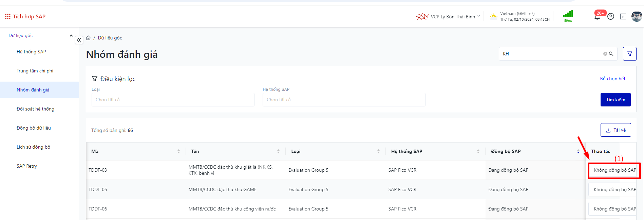Clear the KH search text
644x220 pixels.
click(605, 54)
